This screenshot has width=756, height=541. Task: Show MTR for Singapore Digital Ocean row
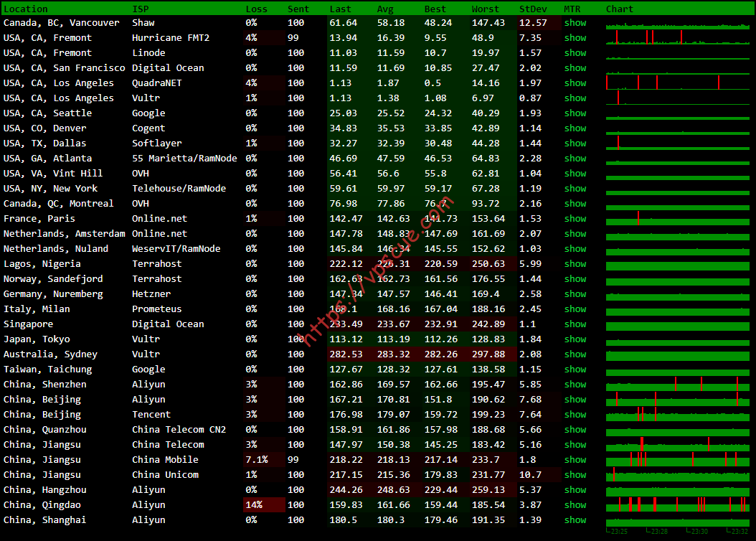click(x=575, y=324)
